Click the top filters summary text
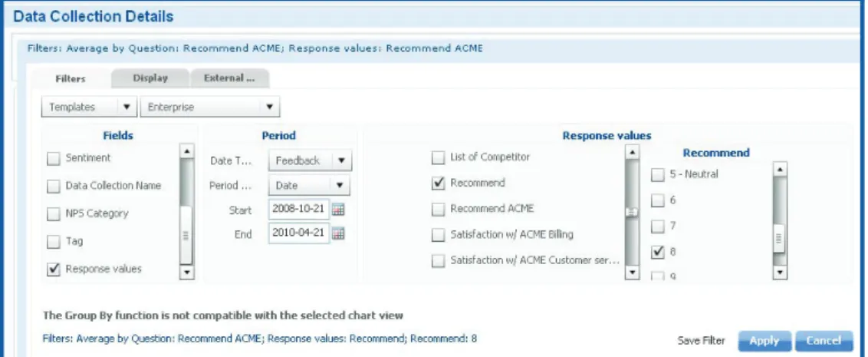 255,48
